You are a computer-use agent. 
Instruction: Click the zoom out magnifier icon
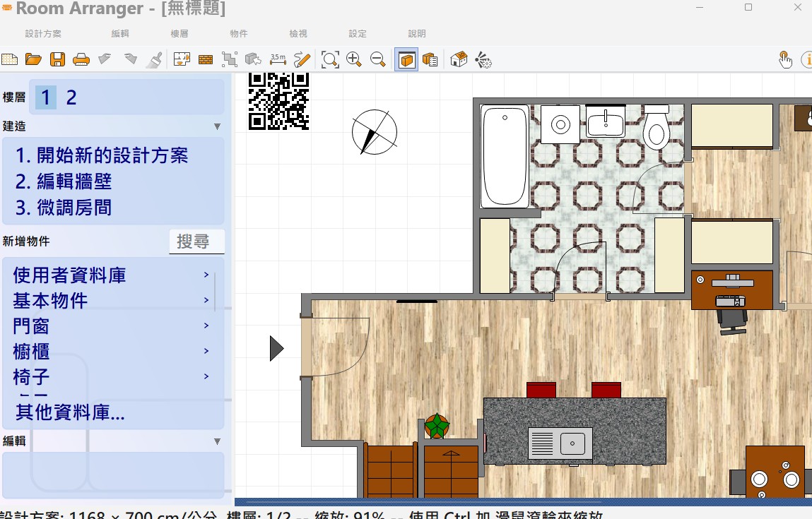378,60
